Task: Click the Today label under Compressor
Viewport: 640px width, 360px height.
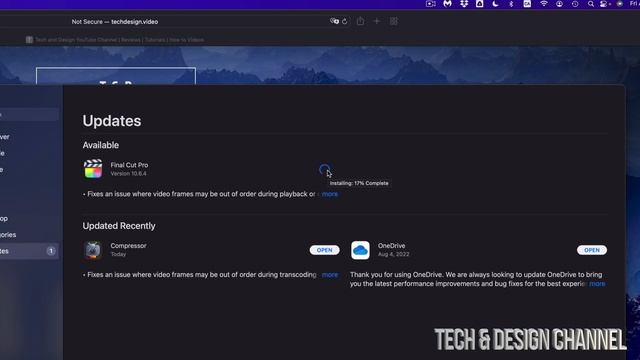Action: 118,254
